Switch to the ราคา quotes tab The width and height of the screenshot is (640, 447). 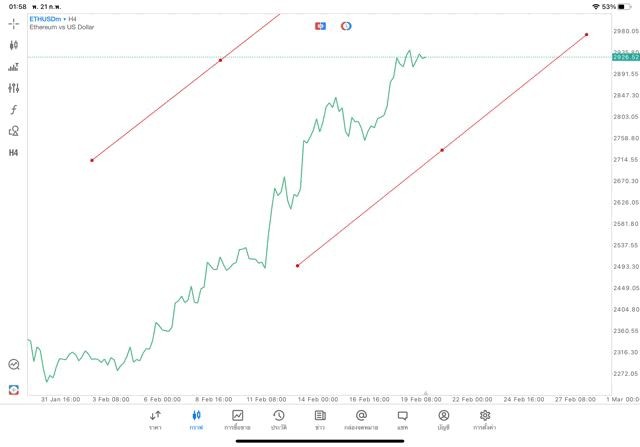(x=155, y=419)
